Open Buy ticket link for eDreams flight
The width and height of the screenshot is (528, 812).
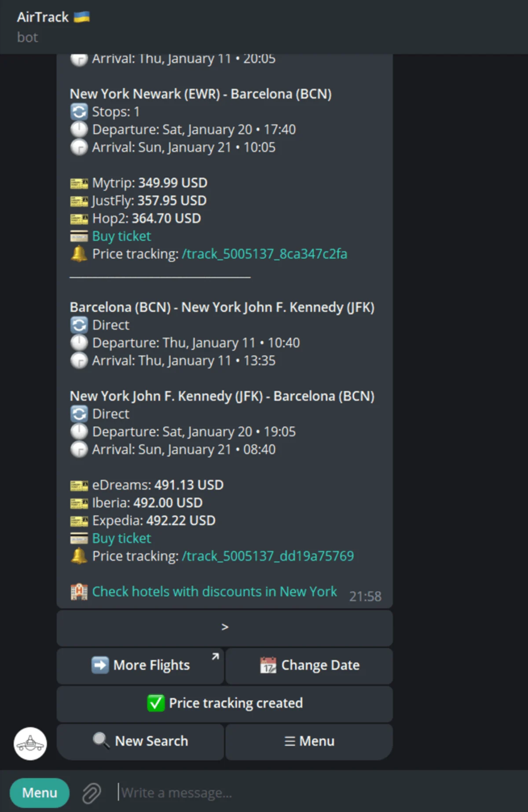(x=121, y=538)
